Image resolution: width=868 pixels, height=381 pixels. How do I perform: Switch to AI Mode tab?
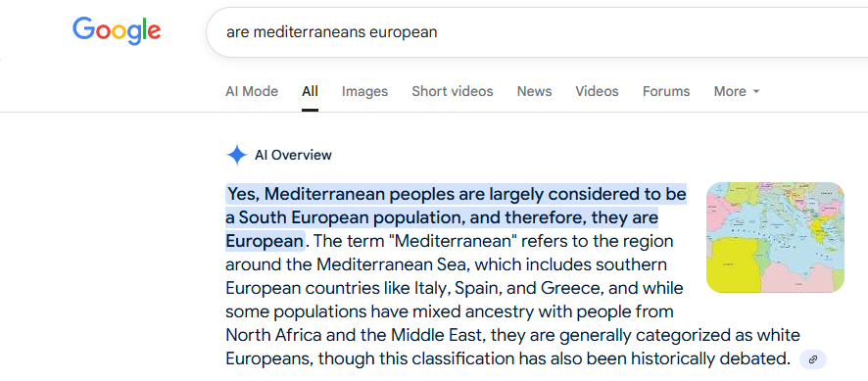(x=252, y=91)
